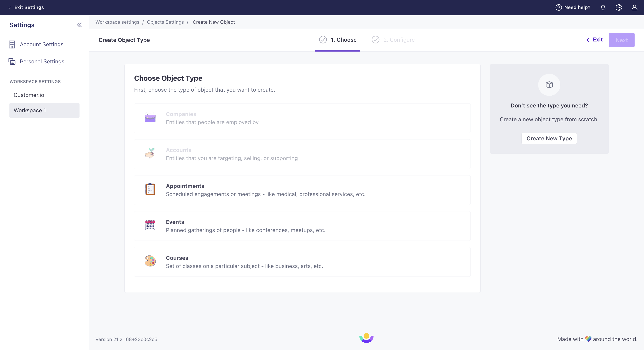
Task: Click the Customer.io logo in footer
Action: pos(366,338)
